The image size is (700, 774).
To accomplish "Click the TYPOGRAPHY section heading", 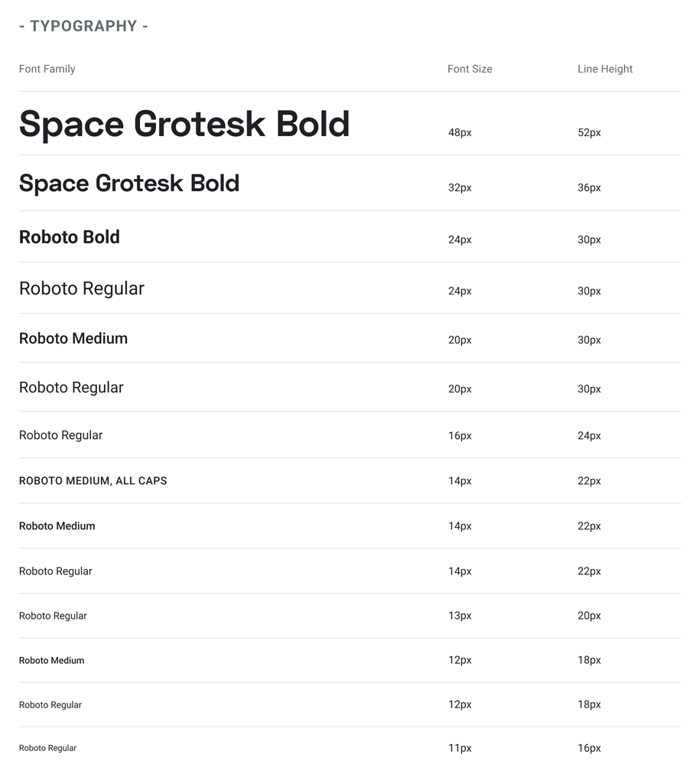I will coord(83,26).
